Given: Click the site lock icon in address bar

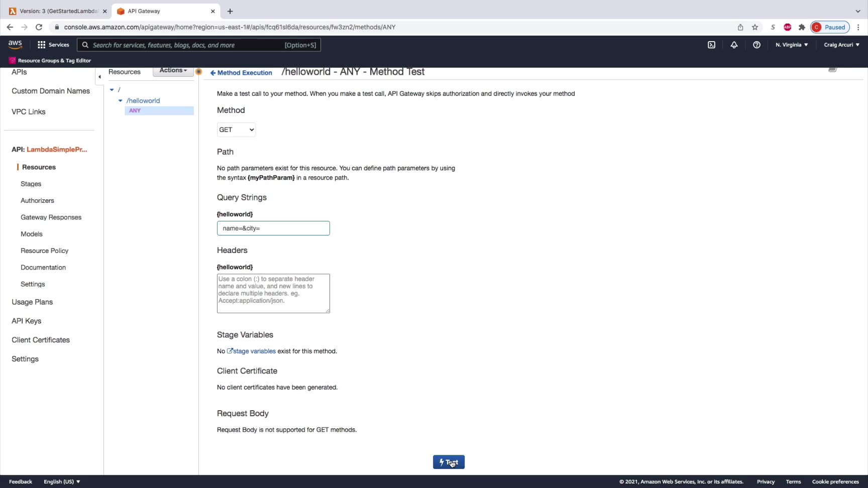Looking at the screenshot, I should click(57, 27).
